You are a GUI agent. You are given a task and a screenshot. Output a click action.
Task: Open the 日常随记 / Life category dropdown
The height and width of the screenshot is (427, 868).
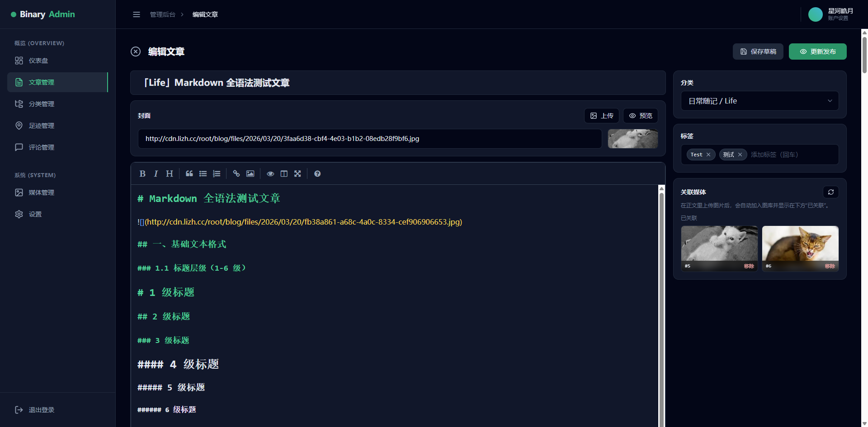point(760,101)
